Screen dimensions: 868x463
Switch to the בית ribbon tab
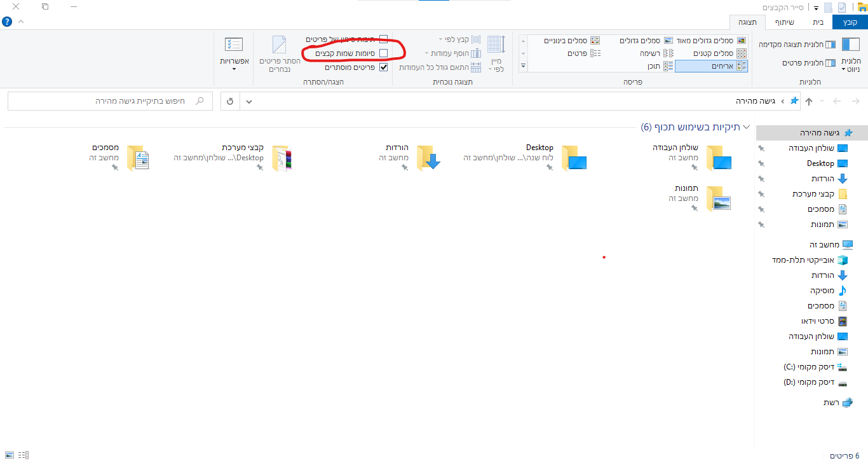tap(818, 22)
